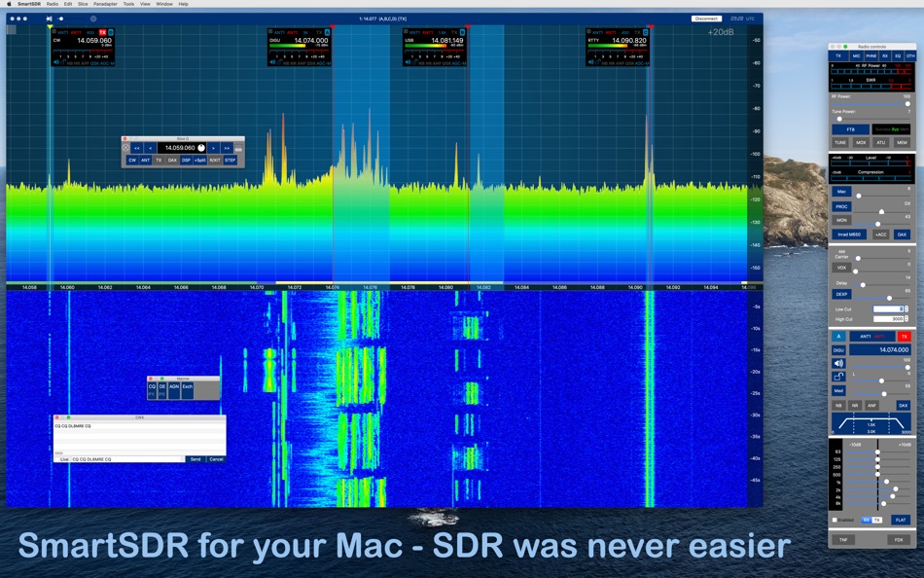Viewport: 924px width, 578px height.
Task: Open the Slice menu
Action: point(83,4)
